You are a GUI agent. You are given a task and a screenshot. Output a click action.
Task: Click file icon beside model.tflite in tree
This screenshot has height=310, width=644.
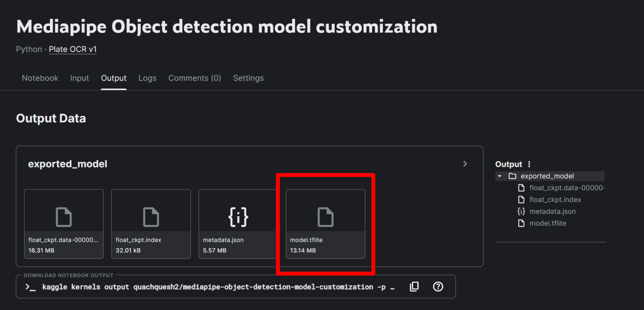(x=521, y=223)
